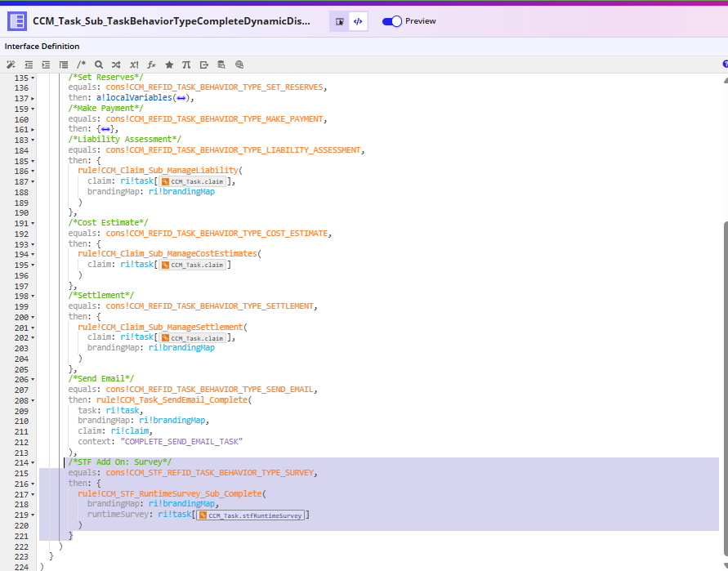Toggle the Preview switch
Screen dimensions: 728x571
coord(392,21)
